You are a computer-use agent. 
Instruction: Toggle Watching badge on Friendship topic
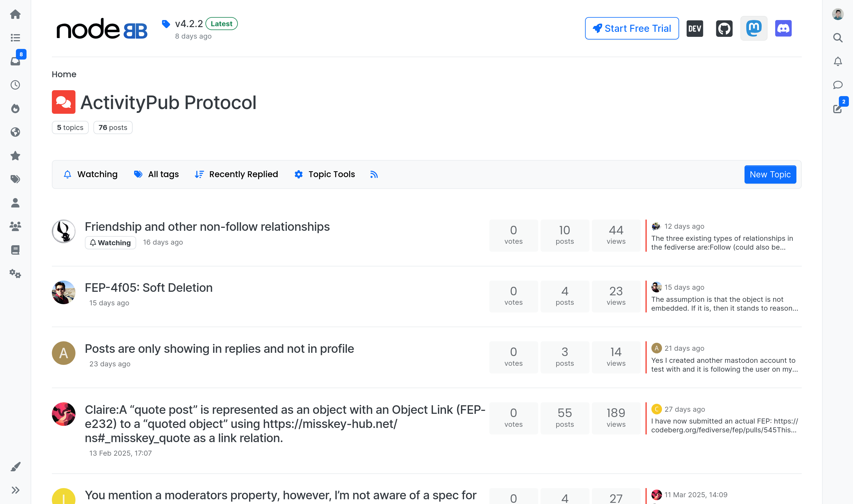[110, 243]
